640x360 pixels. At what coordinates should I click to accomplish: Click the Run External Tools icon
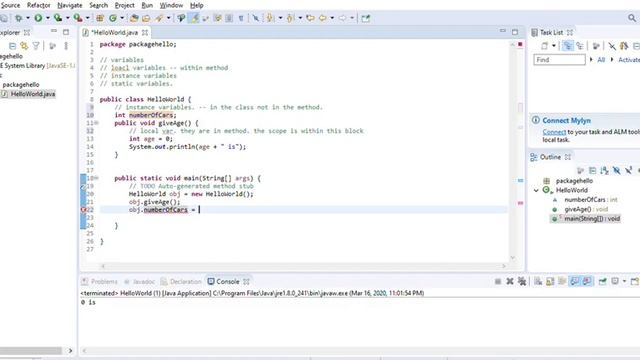pos(78,18)
